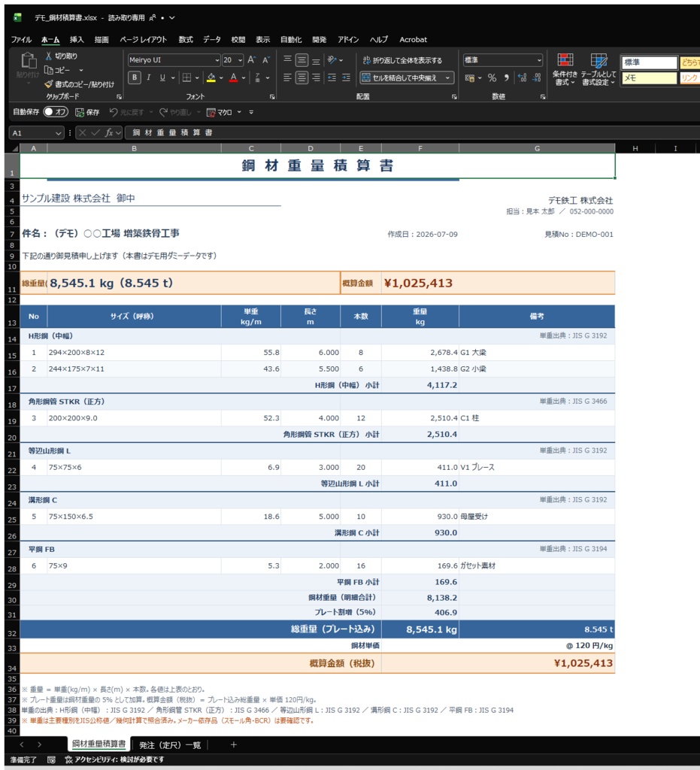Apply the メモ cell style
The width and height of the screenshot is (700, 770).
tap(649, 78)
